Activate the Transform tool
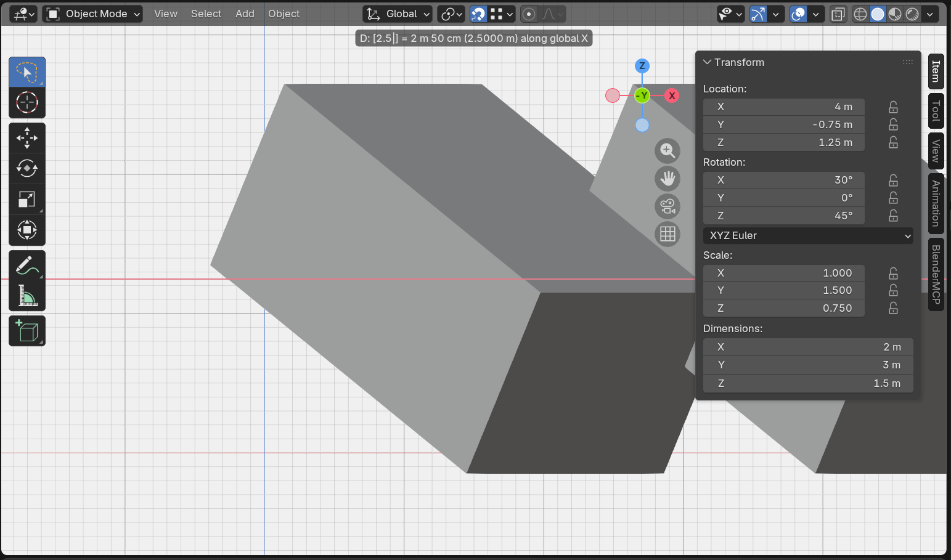Image resolution: width=951 pixels, height=560 pixels. 27,230
